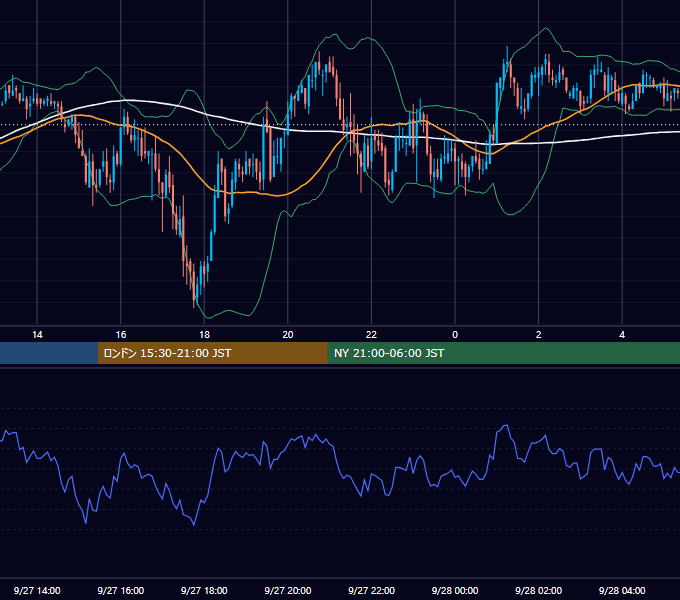This screenshot has height=600, width=680.
Task: Click the hour label 2 on the price chart axis
Action: click(x=539, y=335)
